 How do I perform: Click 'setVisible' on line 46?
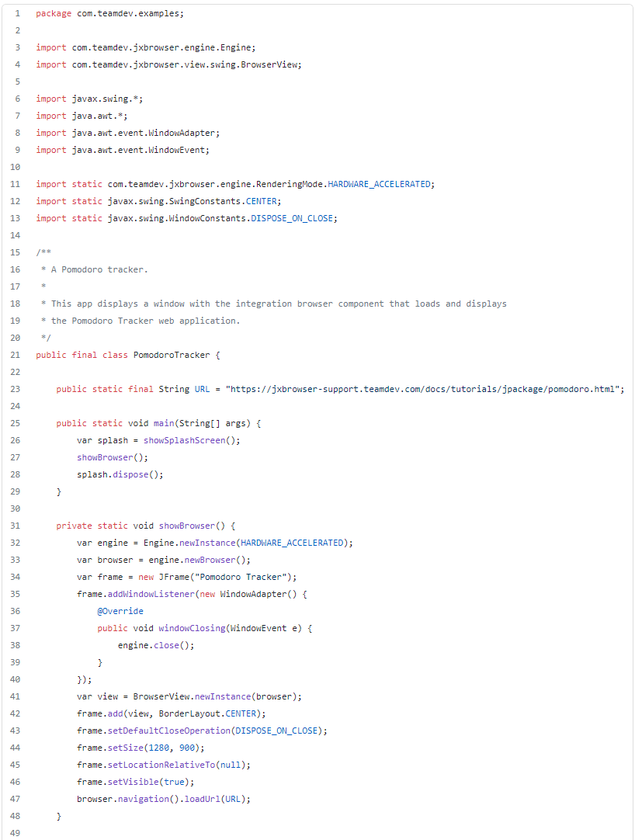[x=133, y=782]
